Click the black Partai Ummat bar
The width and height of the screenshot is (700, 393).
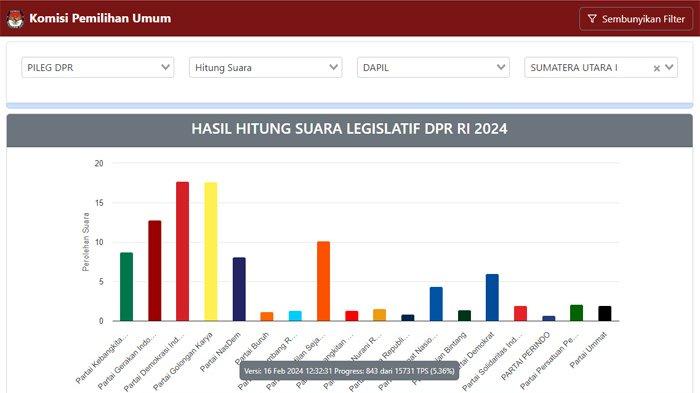[604, 314]
